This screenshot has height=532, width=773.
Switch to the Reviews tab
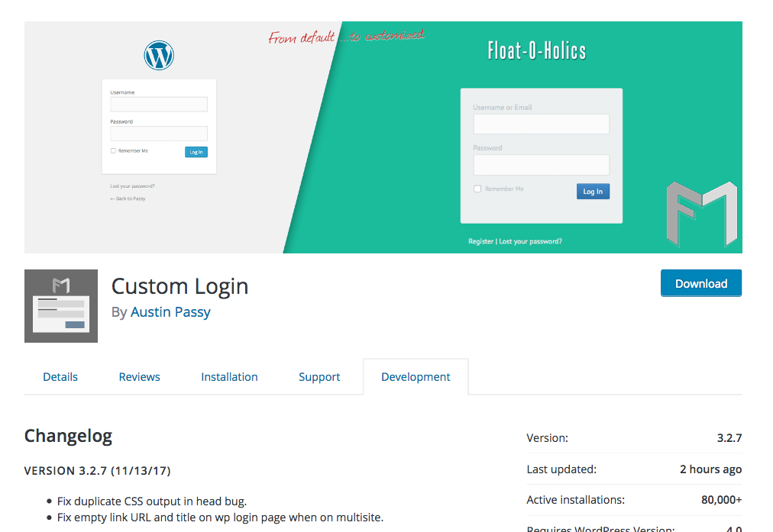pos(140,377)
